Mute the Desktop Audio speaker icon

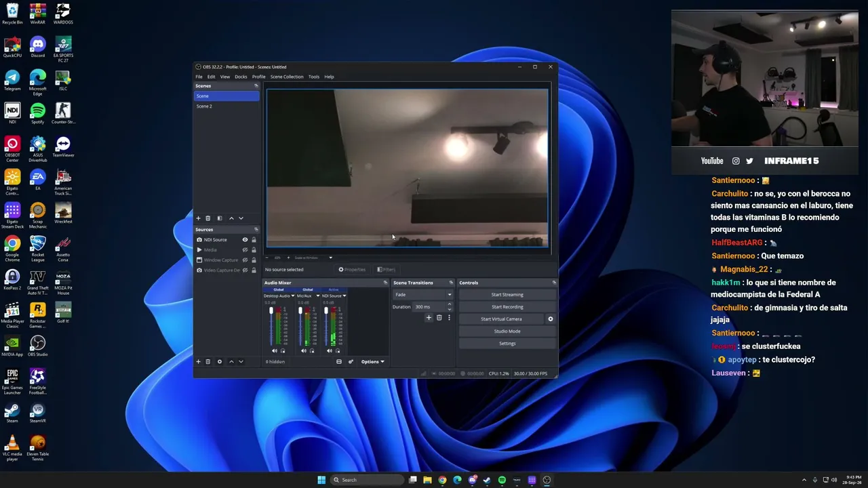pyautogui.click(x=274, y=351)
